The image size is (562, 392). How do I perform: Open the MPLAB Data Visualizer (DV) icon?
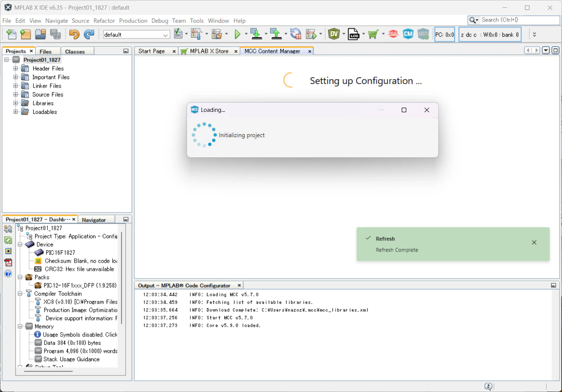pyautogui.click(x=334, y=34)
